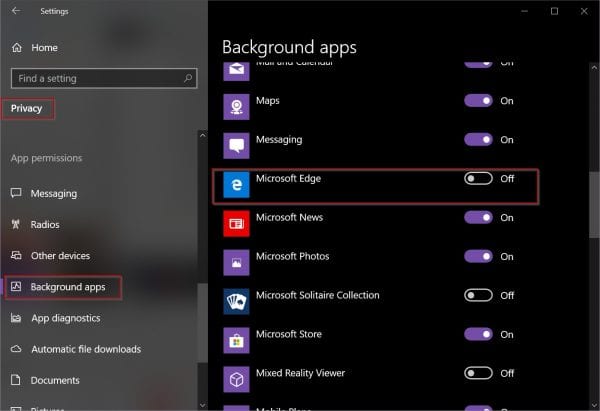Open Radios permission settings
This screenshot has height=411, width=600.
tap(46, 224)
